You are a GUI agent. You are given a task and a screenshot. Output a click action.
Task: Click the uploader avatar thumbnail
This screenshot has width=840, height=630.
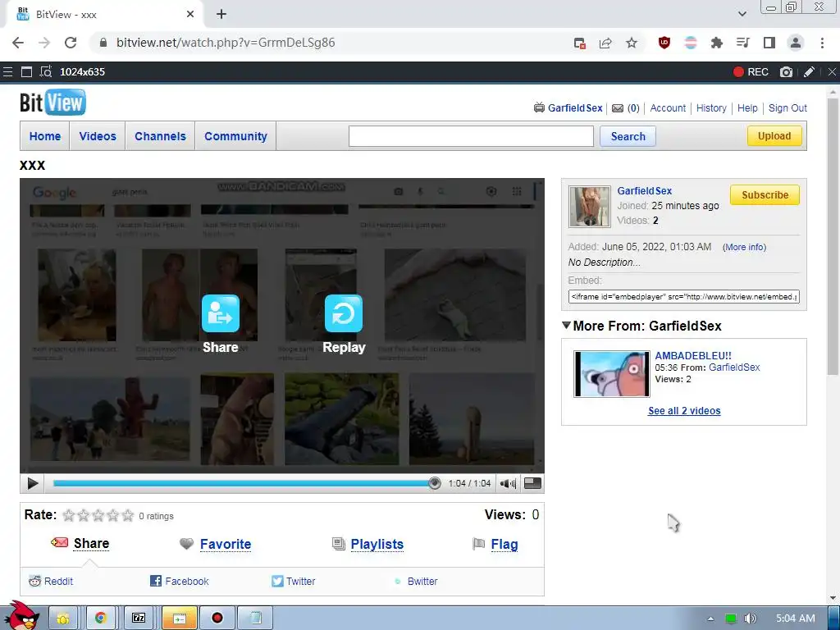click(x=589, y=207)
